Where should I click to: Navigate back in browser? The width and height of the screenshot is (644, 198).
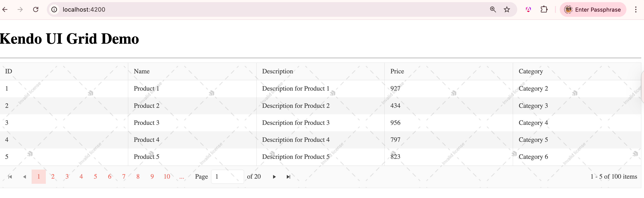[x=5, y=9]
